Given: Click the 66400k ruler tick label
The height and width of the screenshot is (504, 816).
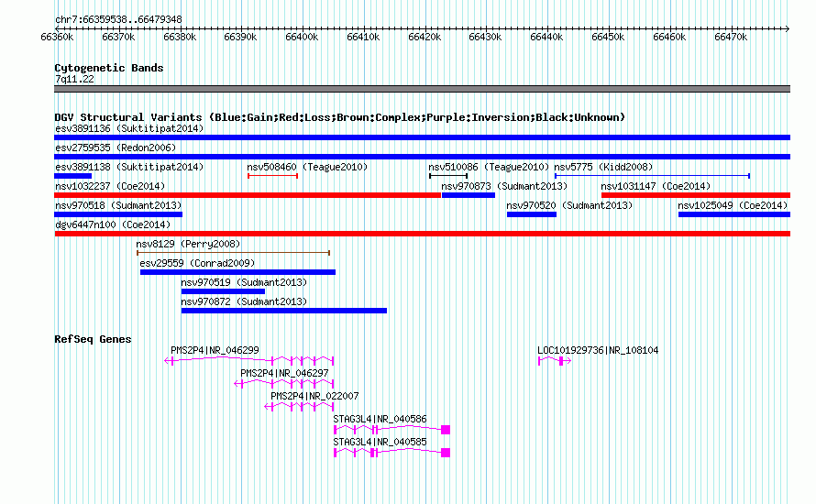Looking at the screenshot, I should click(x=302, y=38).
